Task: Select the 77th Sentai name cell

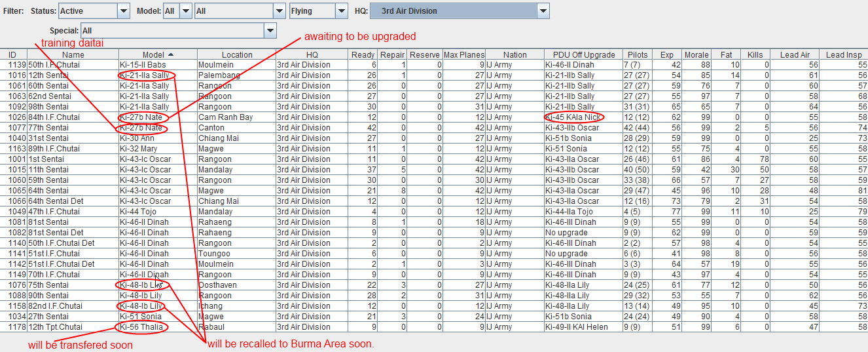Action: [x=73, y=128]
